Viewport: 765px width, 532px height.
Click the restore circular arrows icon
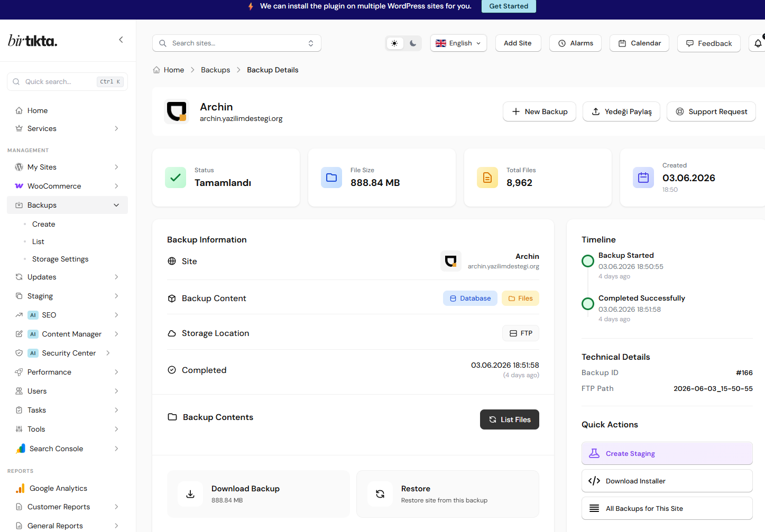(x=380, y=494)
